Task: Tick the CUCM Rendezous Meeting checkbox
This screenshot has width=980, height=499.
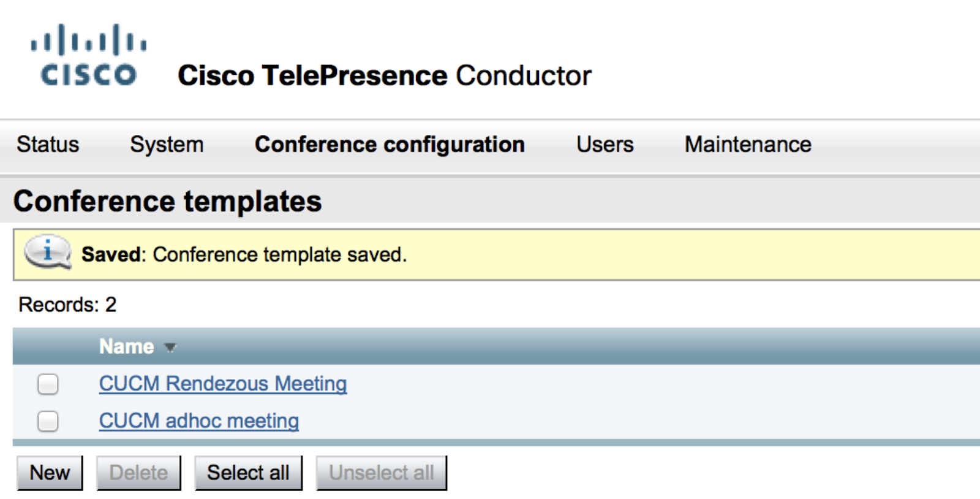Action: coord(48,384)
